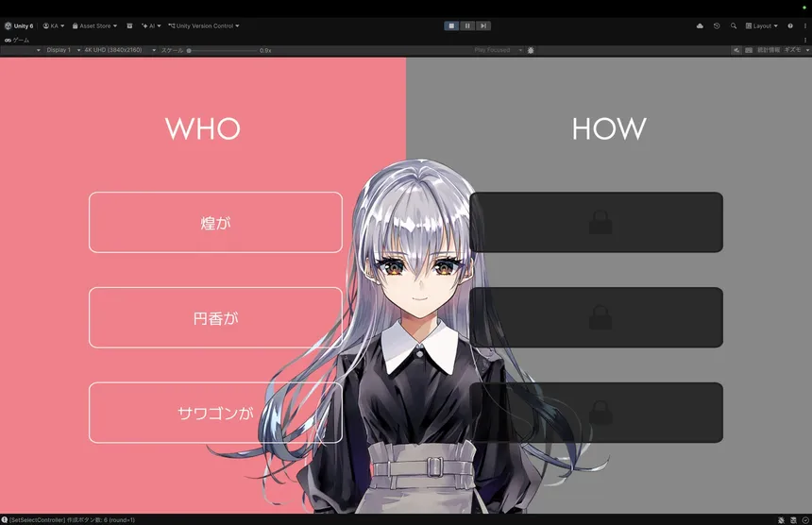Open the Game view mode dropdown arrow
Screen dimensions: 812x525
[x=39, y=50]
